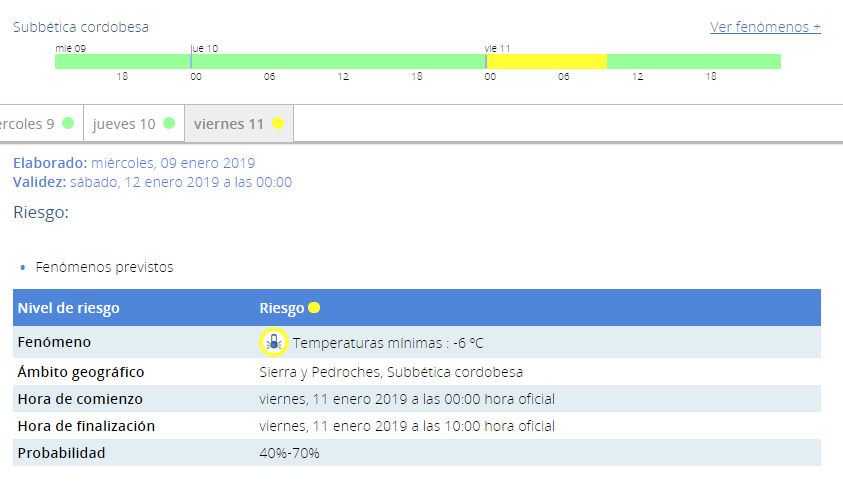Select the viernes 11 tab
The height and width of the screenshot is (481, 843).
(x=239, y=124)
